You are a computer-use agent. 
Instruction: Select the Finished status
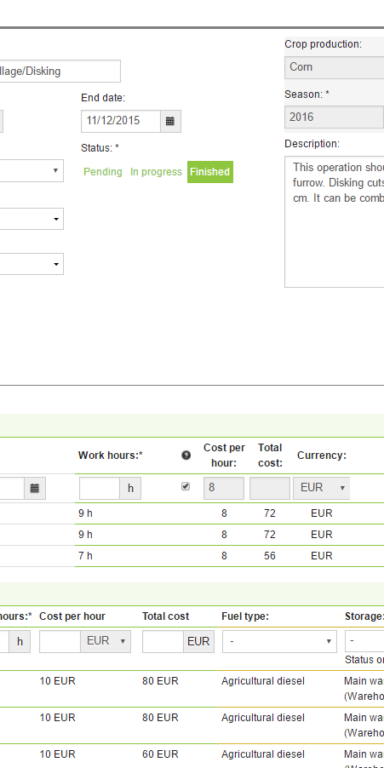pos(210,172)
